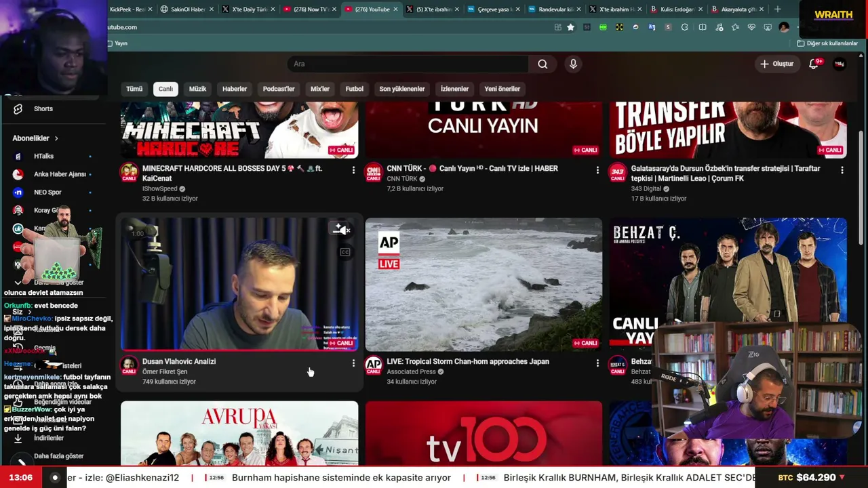This screenshot has height=488, width=868.
Task: Open the YouTube account avatar menu
Action: [840, 64]
